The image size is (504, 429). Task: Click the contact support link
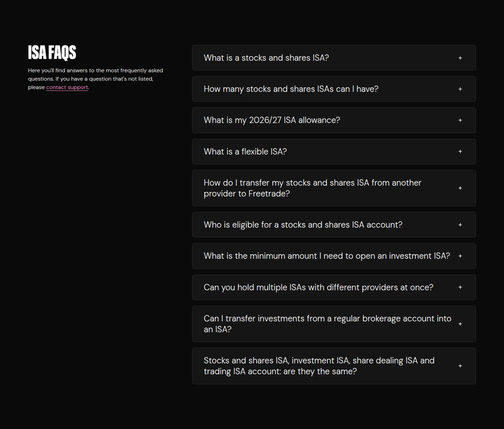(67, 87)
